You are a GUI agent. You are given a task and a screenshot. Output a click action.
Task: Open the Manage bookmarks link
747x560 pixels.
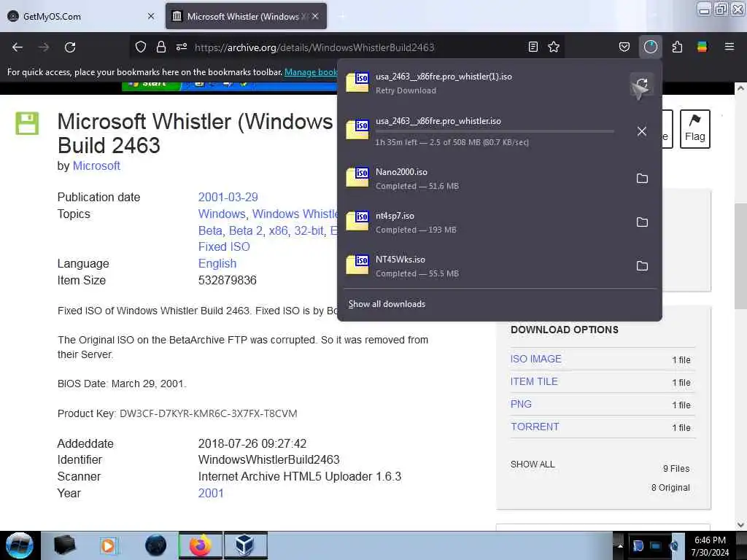coord(311,72)
